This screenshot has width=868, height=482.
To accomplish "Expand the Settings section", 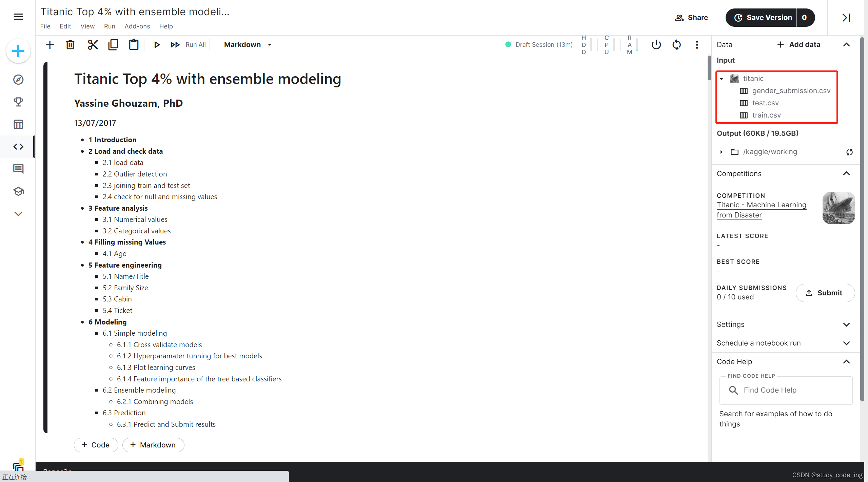I will tap(846, 324).
